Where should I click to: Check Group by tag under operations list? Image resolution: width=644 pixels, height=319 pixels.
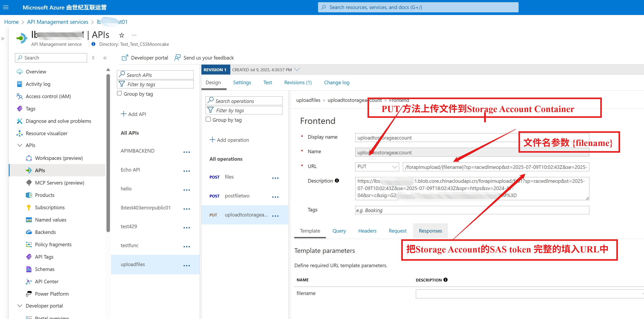208,119
